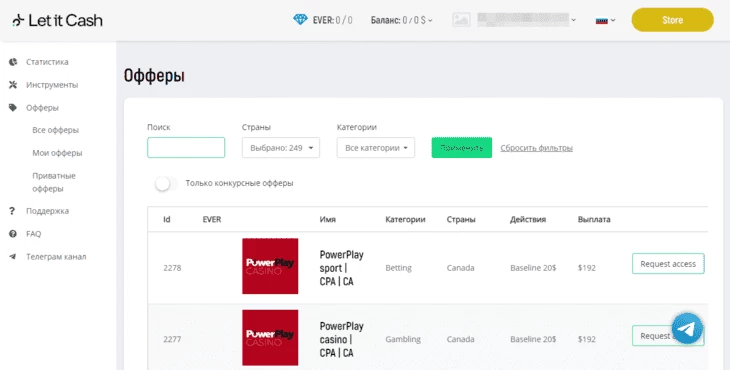730x370 pixels.
Task: Click the Инструменты tools icon
Action: click(x=13, y=85)
